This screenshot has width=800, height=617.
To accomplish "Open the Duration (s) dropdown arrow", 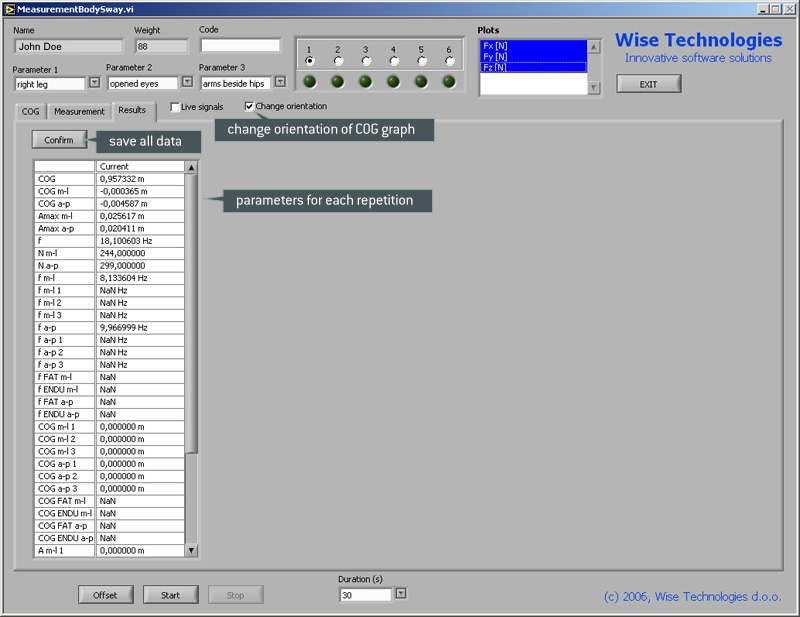I will click(402, 594).
